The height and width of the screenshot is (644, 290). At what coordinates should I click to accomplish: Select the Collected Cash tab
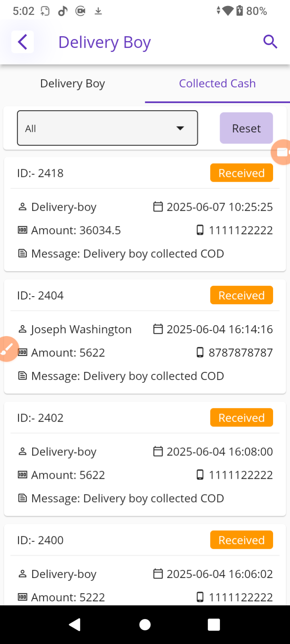217,83
